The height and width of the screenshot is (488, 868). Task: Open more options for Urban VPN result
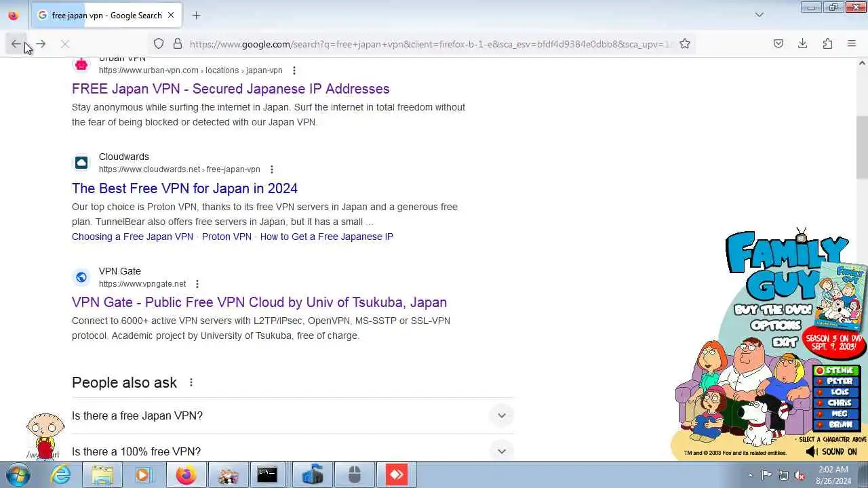click(x=294, y=70)
